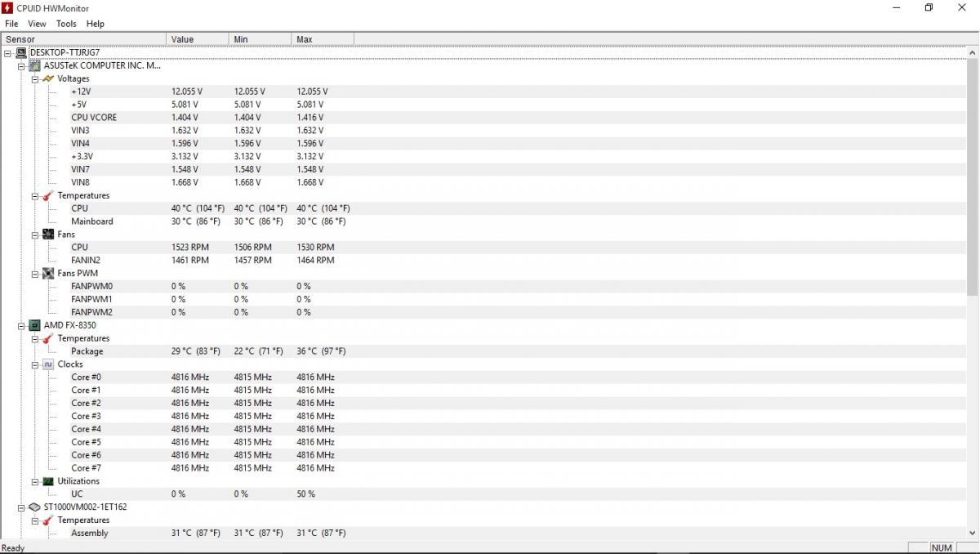Viewport: 980px width, 554px height.
Task: Click the DESKTOP-TTJRJG7 computer icon
Action: click(21, 52)
